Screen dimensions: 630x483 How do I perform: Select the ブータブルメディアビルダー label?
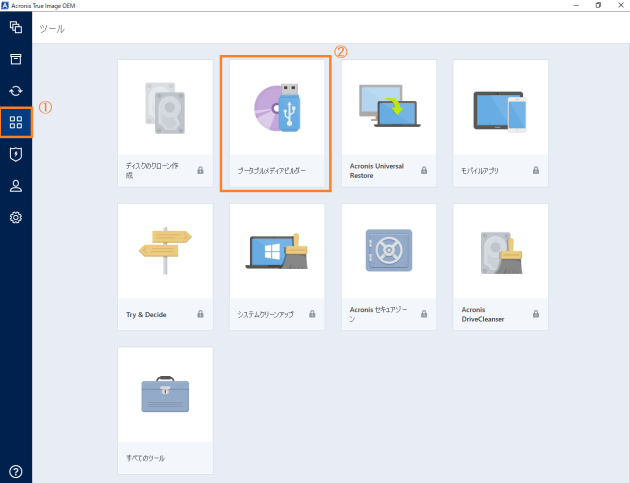point(272,171)
